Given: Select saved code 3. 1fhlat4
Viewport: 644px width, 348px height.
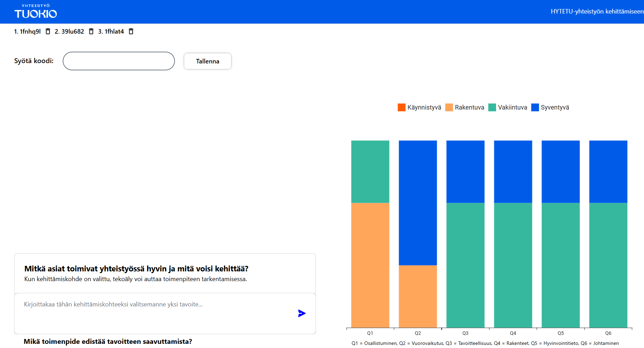Looking at the screenshot, I should click(111, 32).
